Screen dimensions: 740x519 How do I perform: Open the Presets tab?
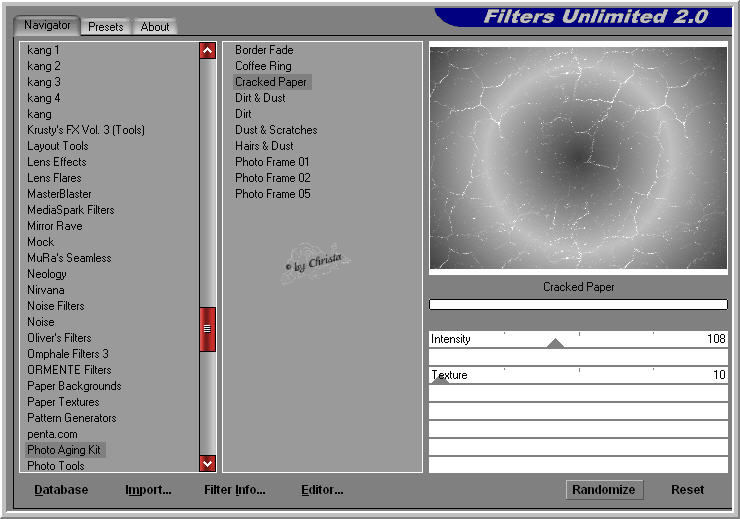(x=105, y=27)
